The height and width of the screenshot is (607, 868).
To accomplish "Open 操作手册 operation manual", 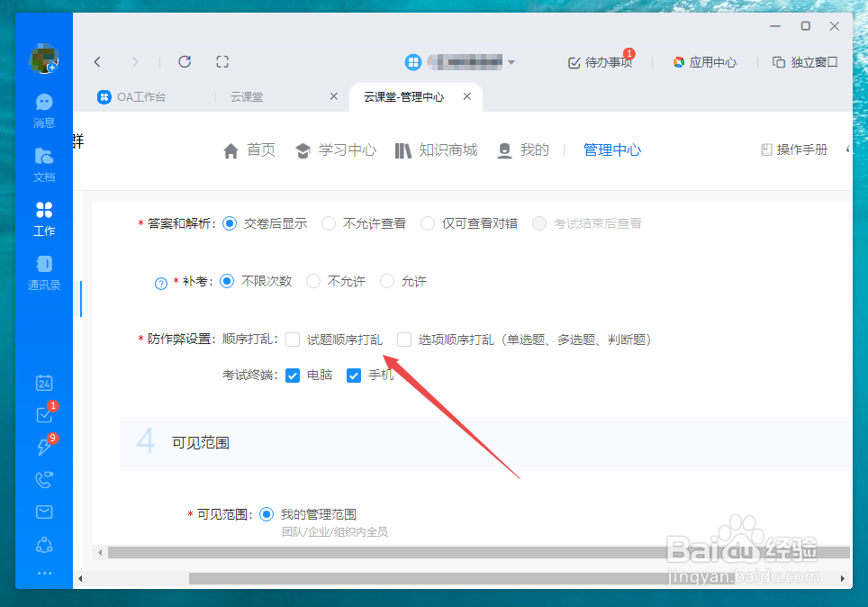I will coord(794,149).
